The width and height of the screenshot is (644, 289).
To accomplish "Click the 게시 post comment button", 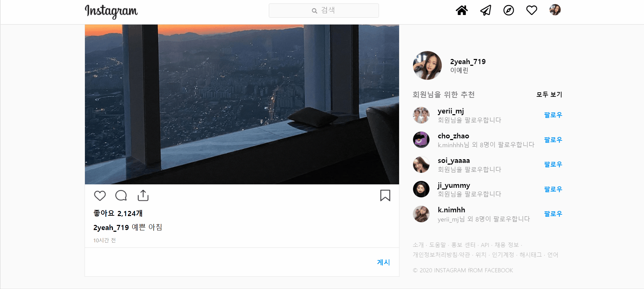I will click(x=383, y=262).
